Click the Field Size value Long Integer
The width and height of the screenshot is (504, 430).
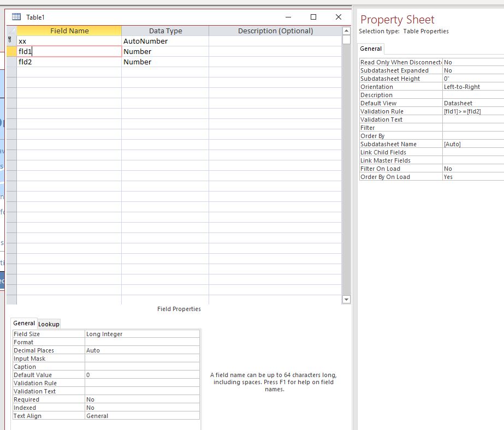pos(142,334)
